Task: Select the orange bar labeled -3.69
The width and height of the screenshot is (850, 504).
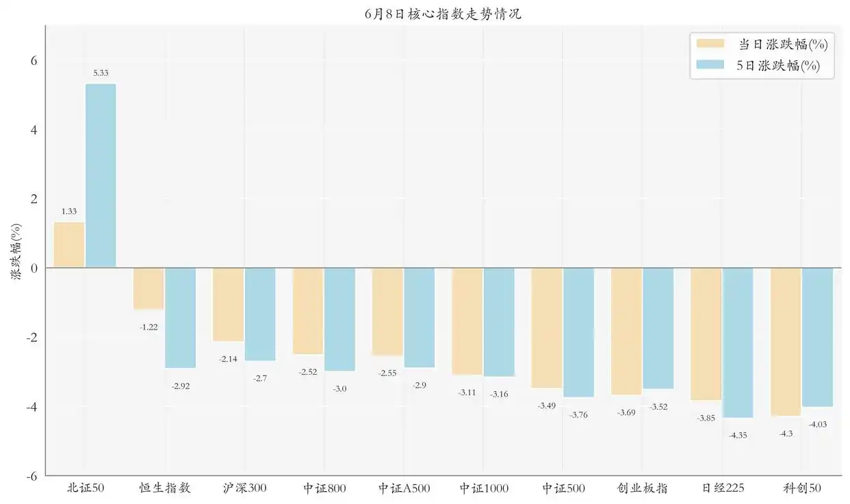Action: [626, 331]
